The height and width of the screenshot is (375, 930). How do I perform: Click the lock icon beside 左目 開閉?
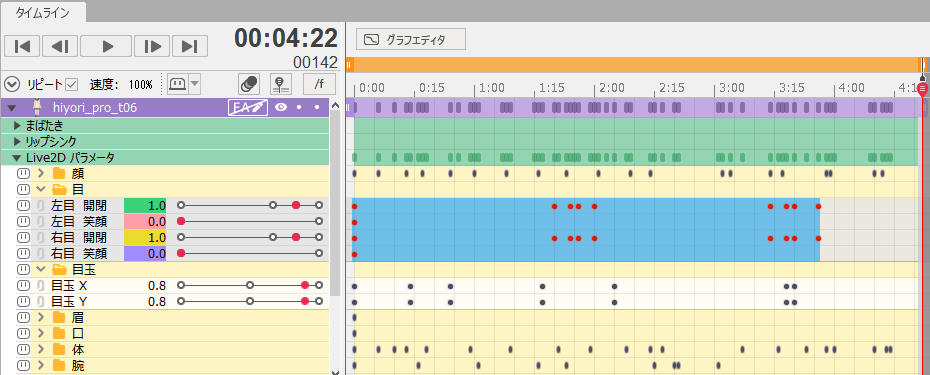[x=40, y=205]
